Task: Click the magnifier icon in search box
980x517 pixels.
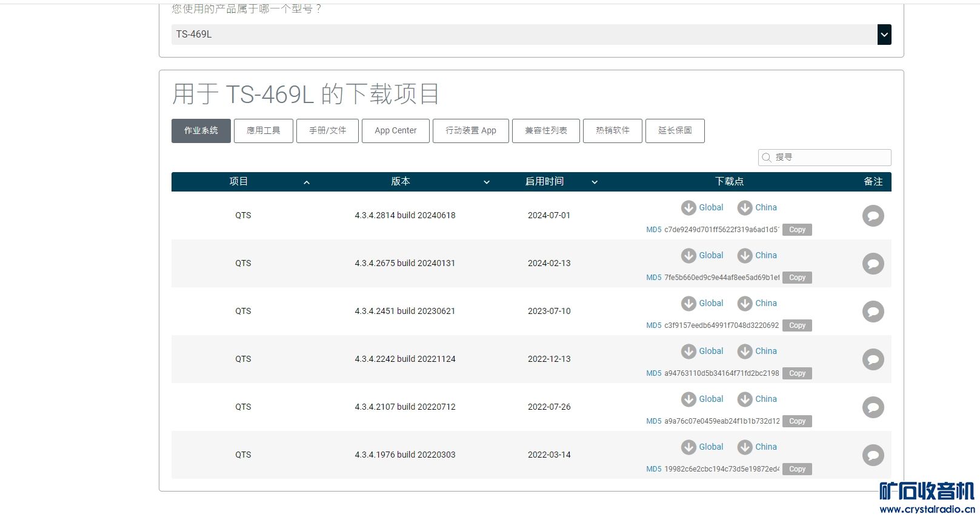Action: (x=767, y=158)
